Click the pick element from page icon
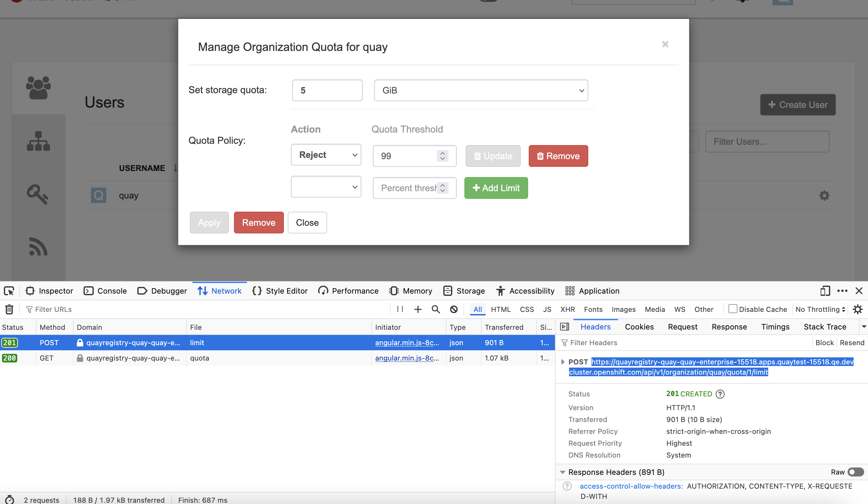Viewport: 868px width, 504px height. click(9, 291)
